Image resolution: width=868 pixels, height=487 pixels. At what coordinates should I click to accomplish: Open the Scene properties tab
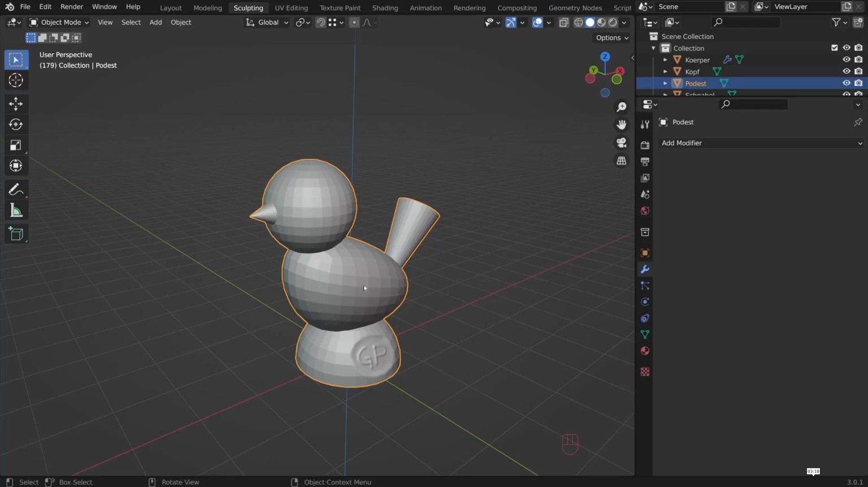click(645, 194)
